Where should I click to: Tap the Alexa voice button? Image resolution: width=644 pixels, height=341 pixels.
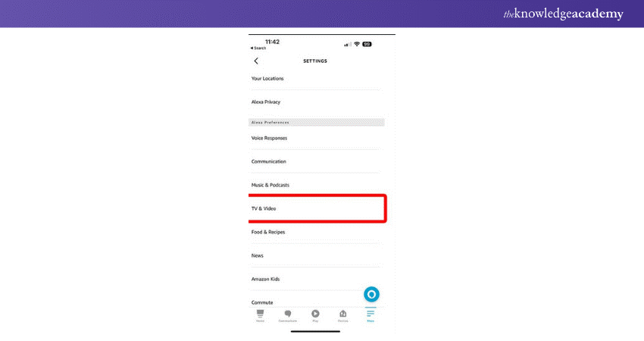(371, 294)
